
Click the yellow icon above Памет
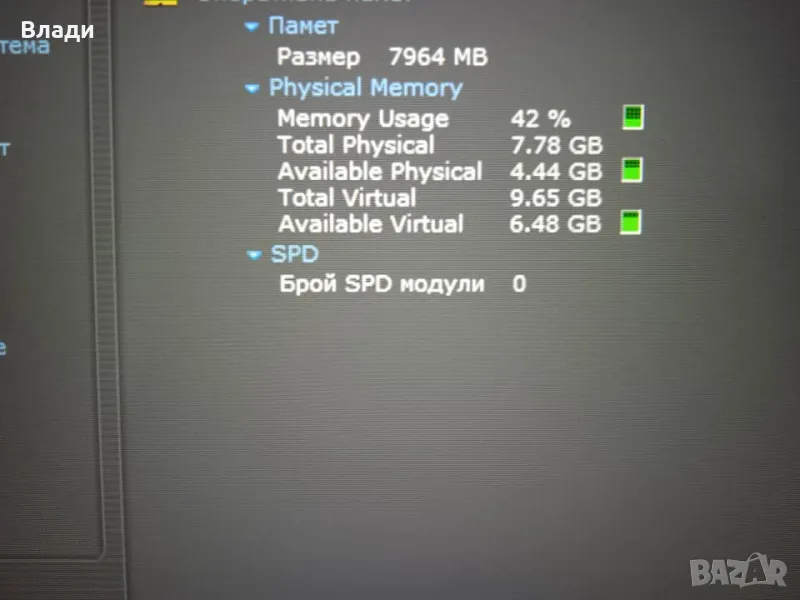click(161, 2)
